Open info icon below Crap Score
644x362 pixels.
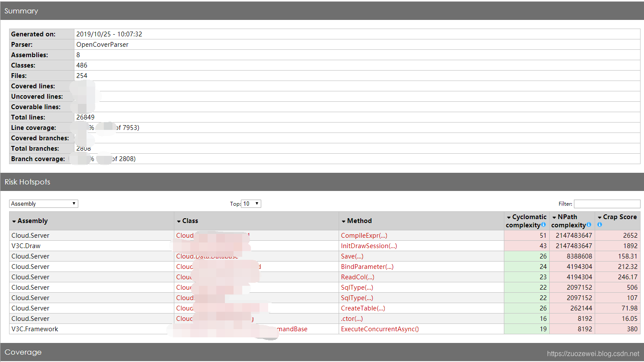pyautogui.click(x=600, y=225)
